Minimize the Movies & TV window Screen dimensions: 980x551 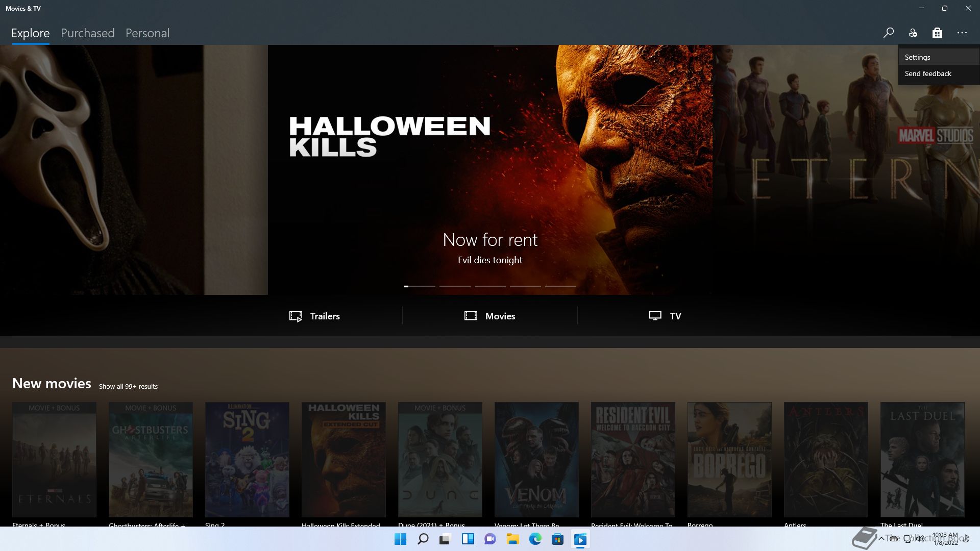tap(921, 8)
